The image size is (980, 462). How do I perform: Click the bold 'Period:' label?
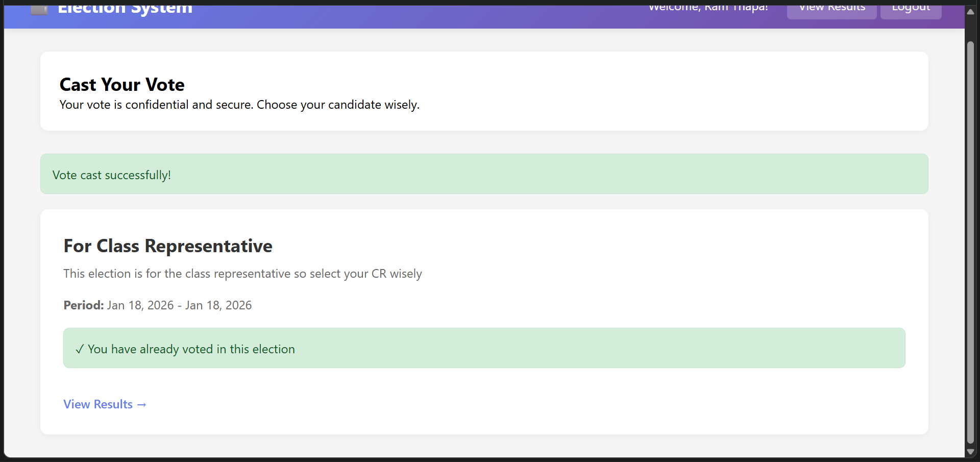click(x=84, y=305)
